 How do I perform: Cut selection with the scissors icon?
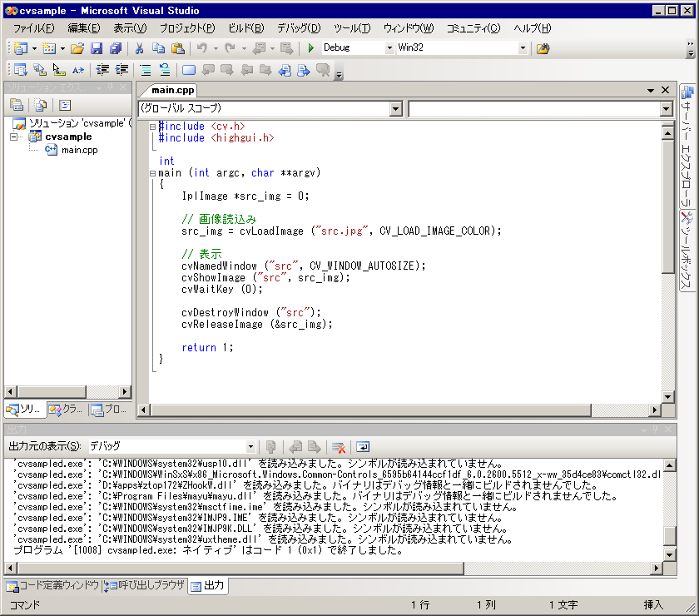[x=140, y=47]
